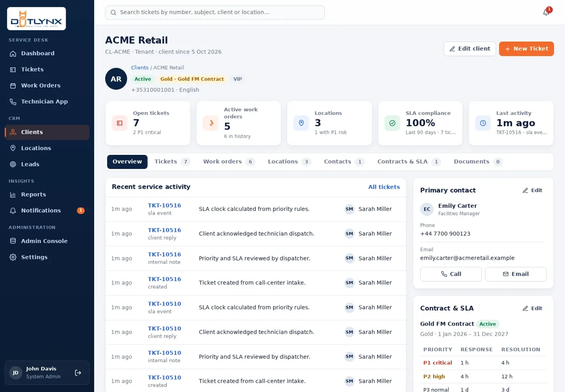Switch to the Work orders tab
Screen dimensions: 565x392
click(229, 162)
